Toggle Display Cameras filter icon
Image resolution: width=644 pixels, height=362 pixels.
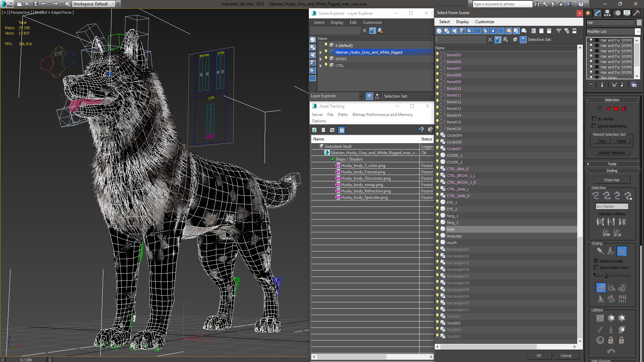point(462,31)
